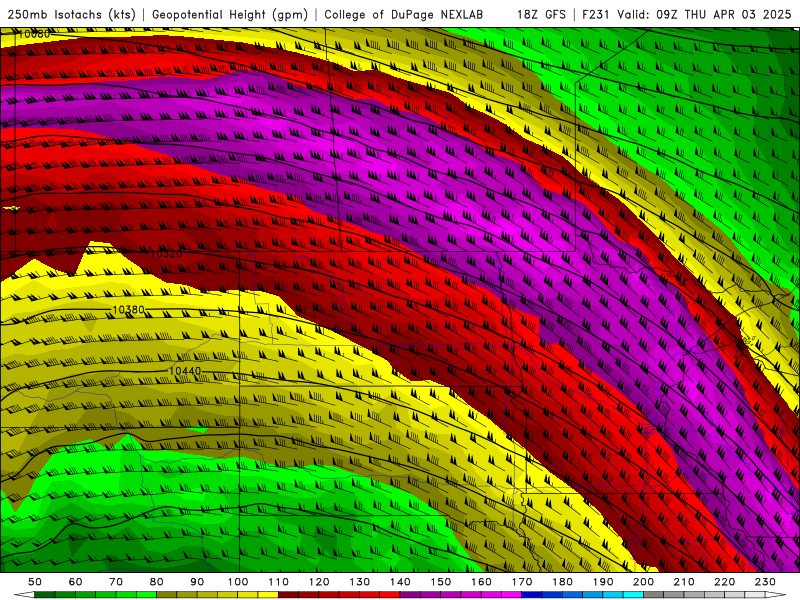Viewport: 800px width, 600px height.
Task: Click the 10320 height contour label
Action: 166,253
